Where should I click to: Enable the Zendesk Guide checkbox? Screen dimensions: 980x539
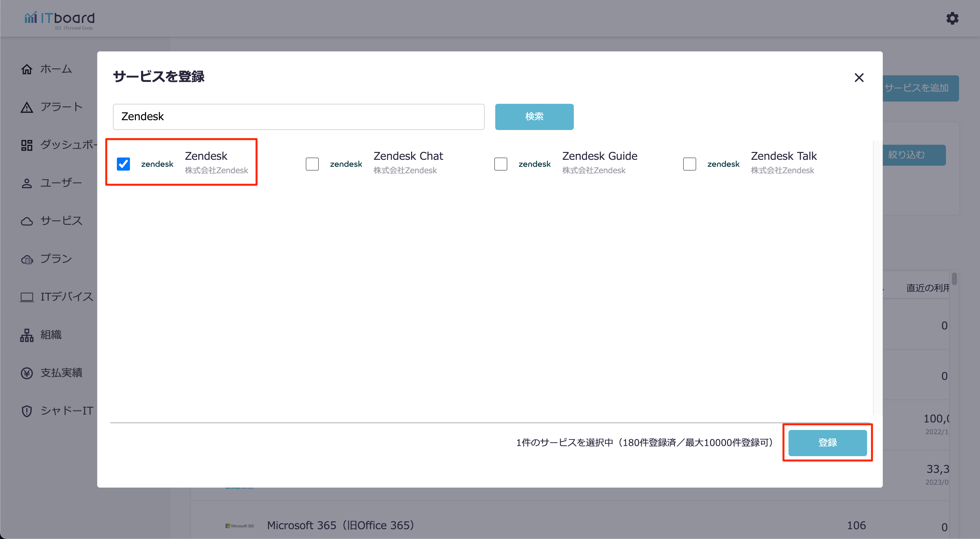pos(501,164)
